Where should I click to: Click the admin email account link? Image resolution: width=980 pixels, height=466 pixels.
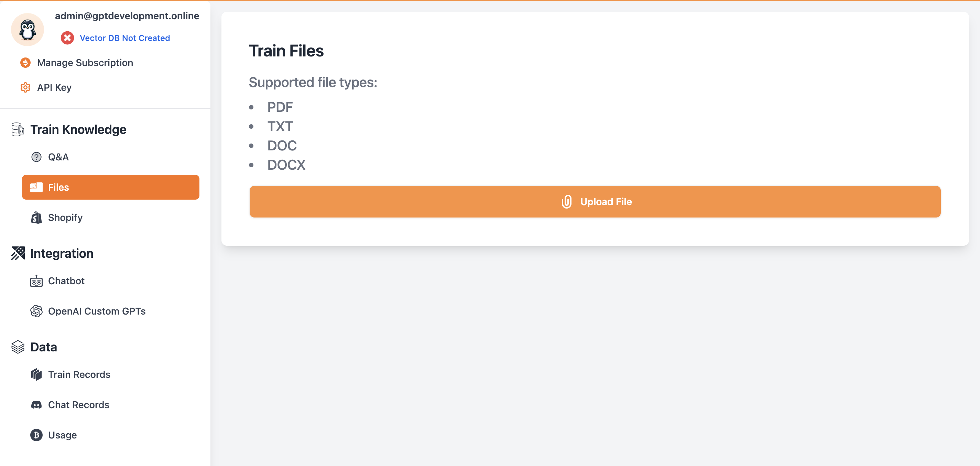point(128,15)
